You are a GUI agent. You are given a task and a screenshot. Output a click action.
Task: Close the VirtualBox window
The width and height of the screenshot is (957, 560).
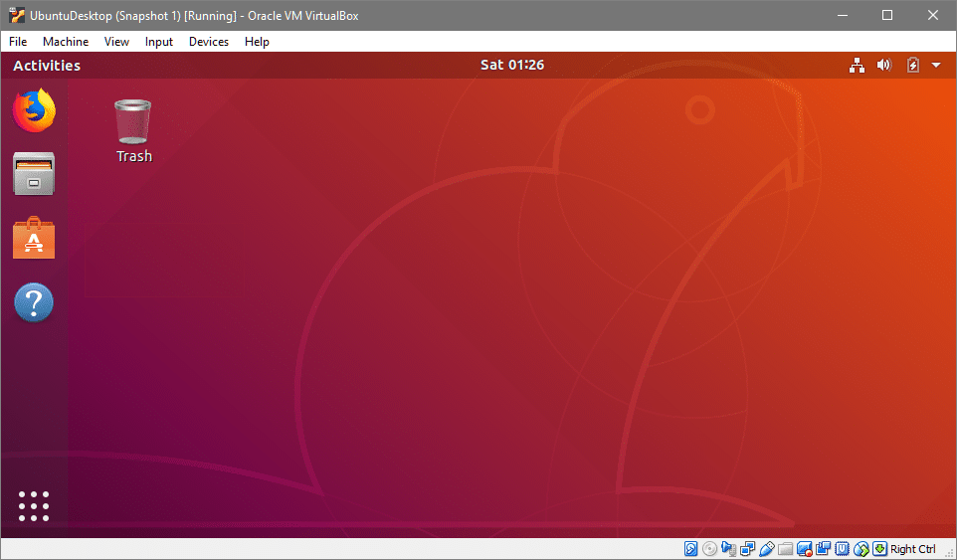pos(933,15)
